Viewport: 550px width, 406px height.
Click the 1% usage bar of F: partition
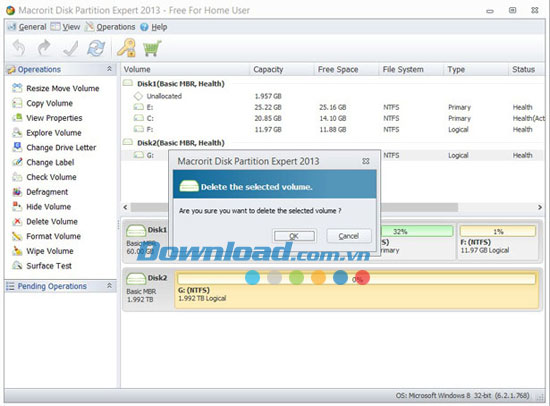click(x=498, y=231)
